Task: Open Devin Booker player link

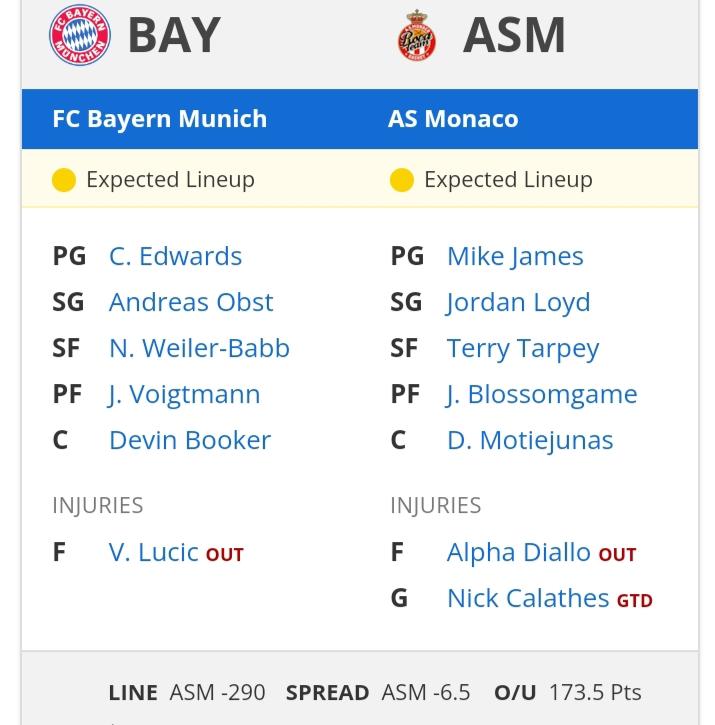Action: pos(190,440)
